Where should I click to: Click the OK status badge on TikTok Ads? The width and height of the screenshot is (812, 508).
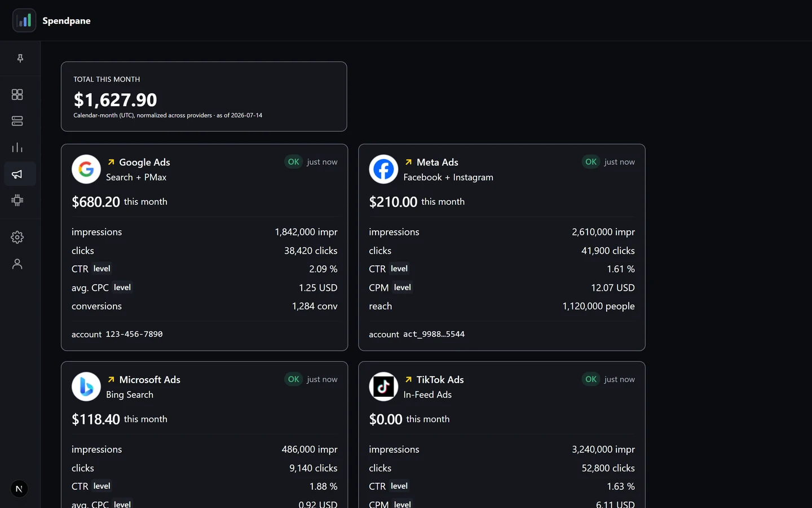pos(591,379)
